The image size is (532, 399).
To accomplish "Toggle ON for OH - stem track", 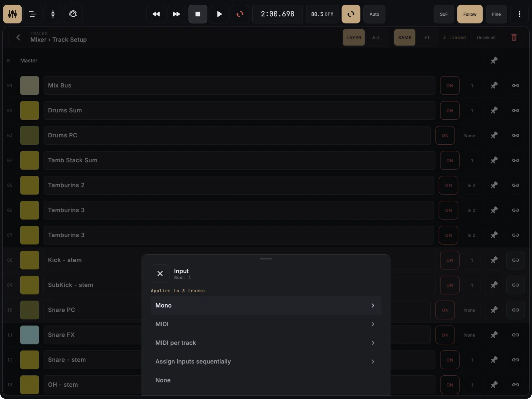I will pyautogui.click(x=450, y=385).
